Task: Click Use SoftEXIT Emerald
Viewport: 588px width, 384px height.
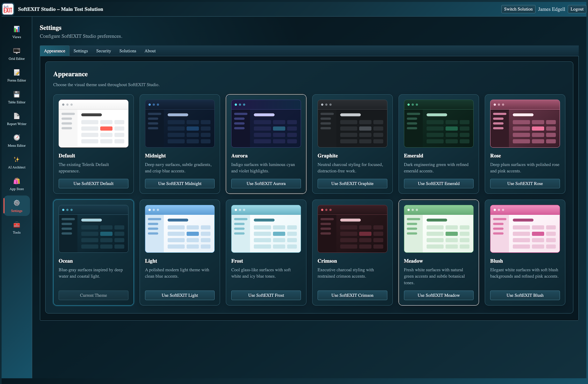Action: (439, 184)
